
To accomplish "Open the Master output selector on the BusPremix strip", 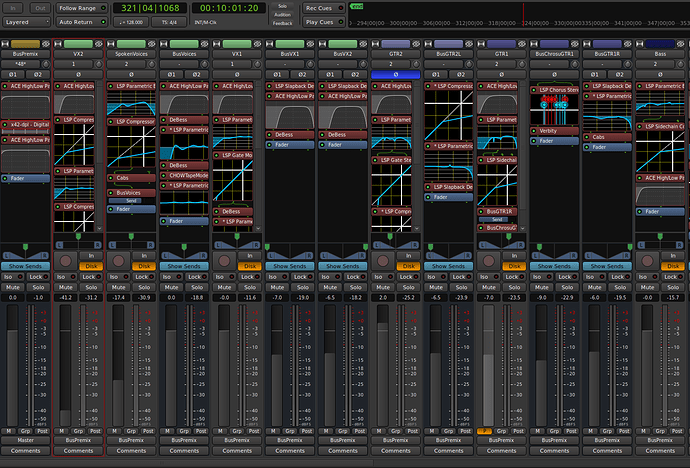I will [x=26, y=440].
